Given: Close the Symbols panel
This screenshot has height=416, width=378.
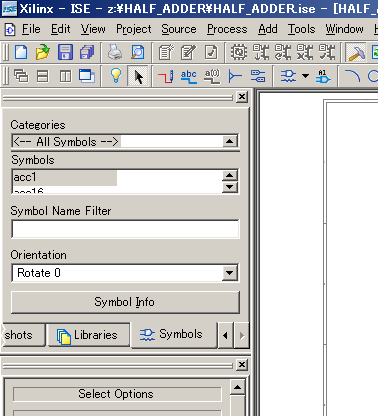Looking at the screenshot, I should [x=242, y=97].
